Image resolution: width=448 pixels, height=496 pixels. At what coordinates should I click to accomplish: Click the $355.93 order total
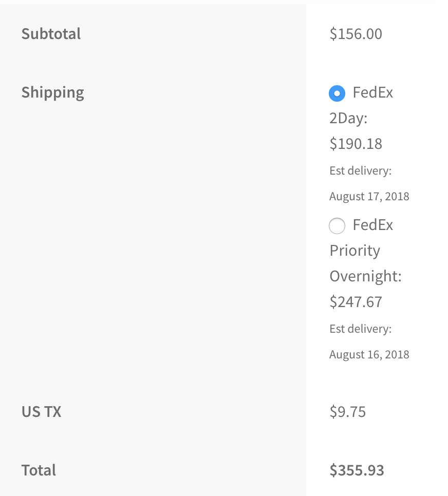(357, 470)
